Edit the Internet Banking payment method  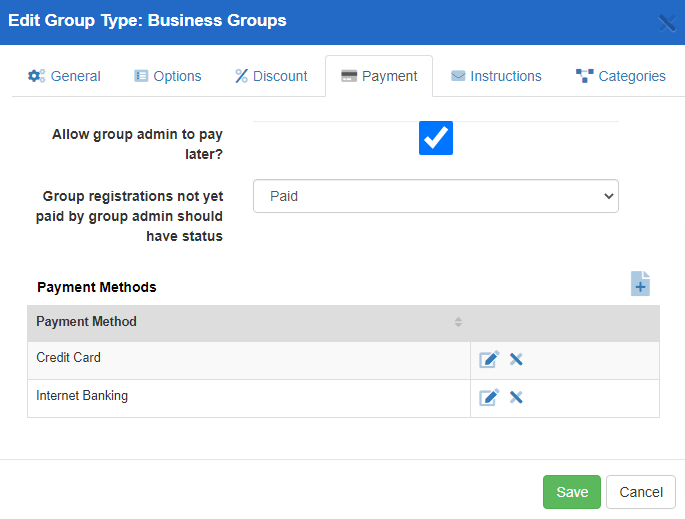[x=488, y=397]
